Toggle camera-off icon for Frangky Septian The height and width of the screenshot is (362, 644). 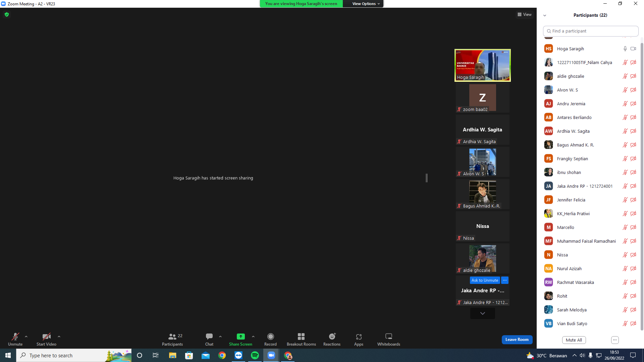tap(633, 159)
